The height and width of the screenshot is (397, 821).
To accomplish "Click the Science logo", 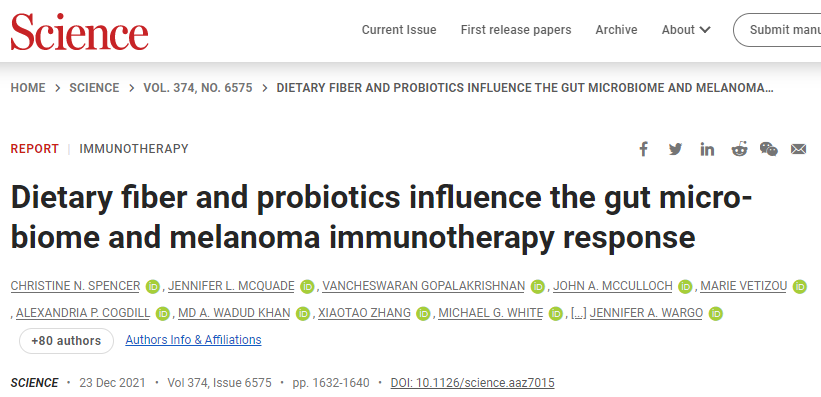I will click(x=80, y=31).
